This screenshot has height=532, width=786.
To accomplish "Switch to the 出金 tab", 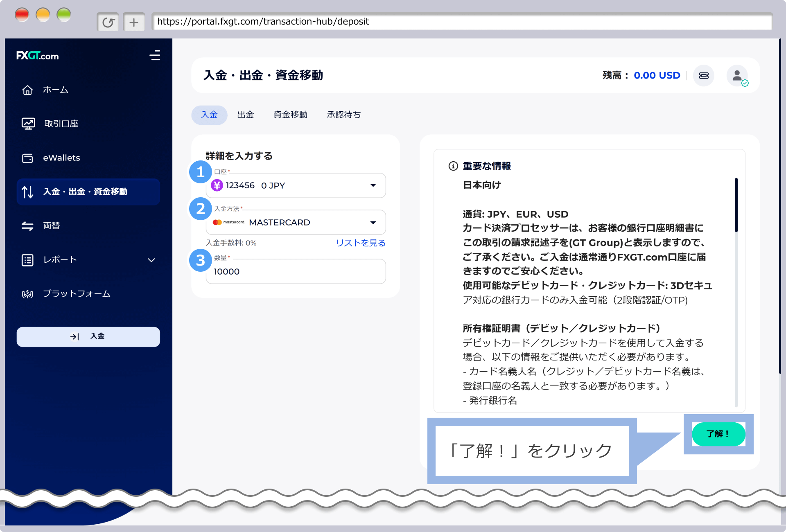I will 245,115.
